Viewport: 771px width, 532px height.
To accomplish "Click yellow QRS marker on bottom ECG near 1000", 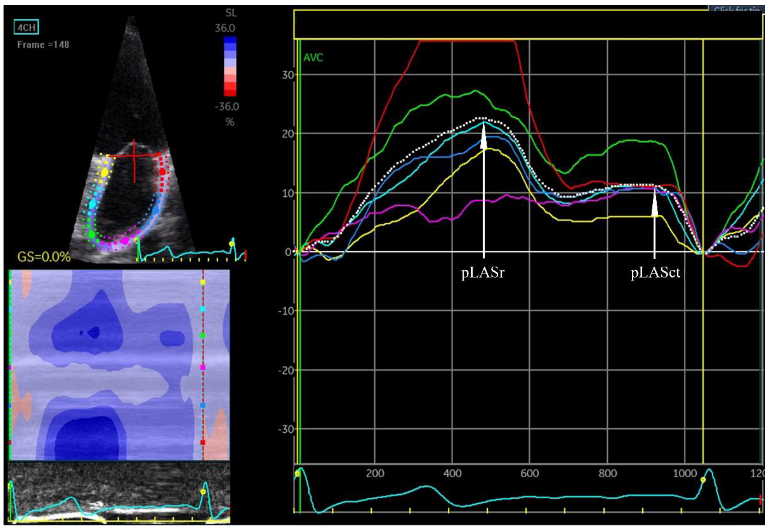I will click(x=703, y=480).
